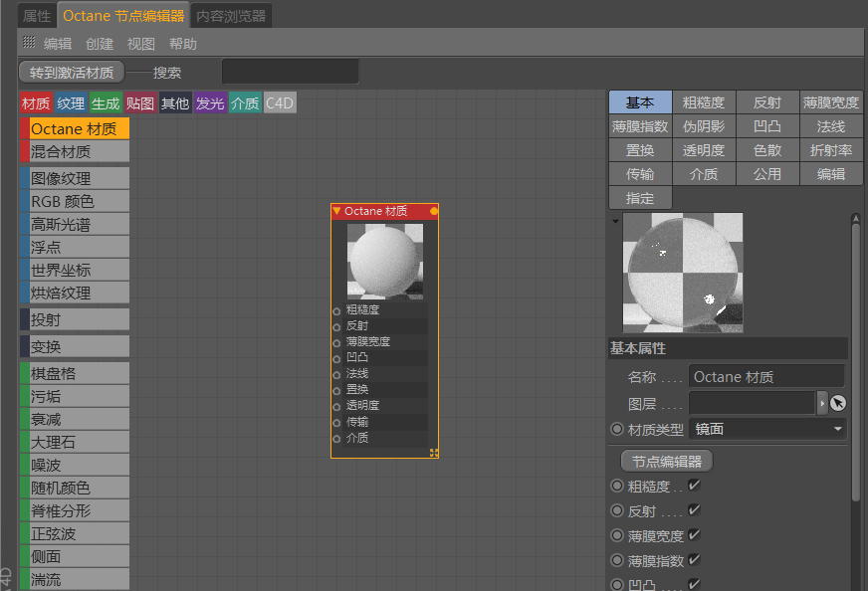Click the 置换 input port on the node
The height and width of the screenshot is (591, 868).
coord(336,391)
